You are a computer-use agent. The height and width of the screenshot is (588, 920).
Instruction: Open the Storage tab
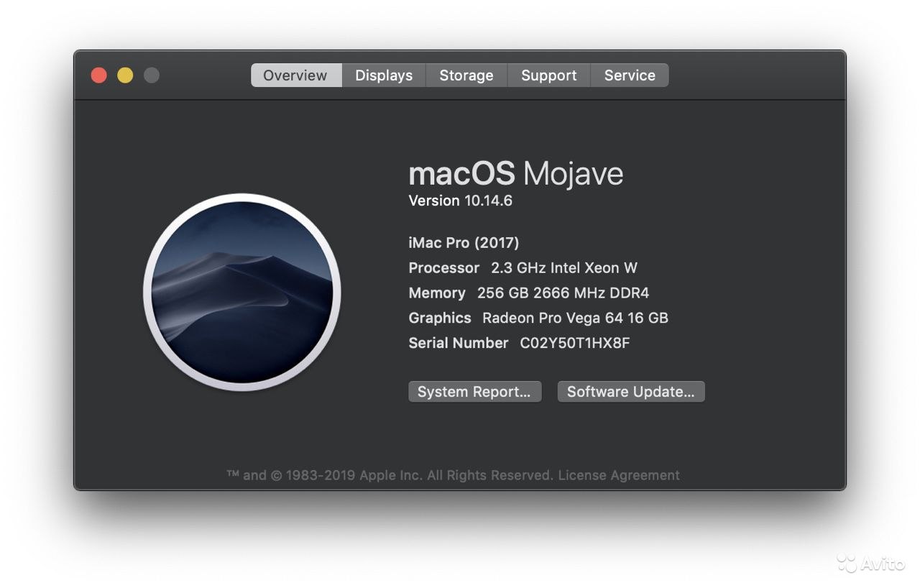click(466, 75)
